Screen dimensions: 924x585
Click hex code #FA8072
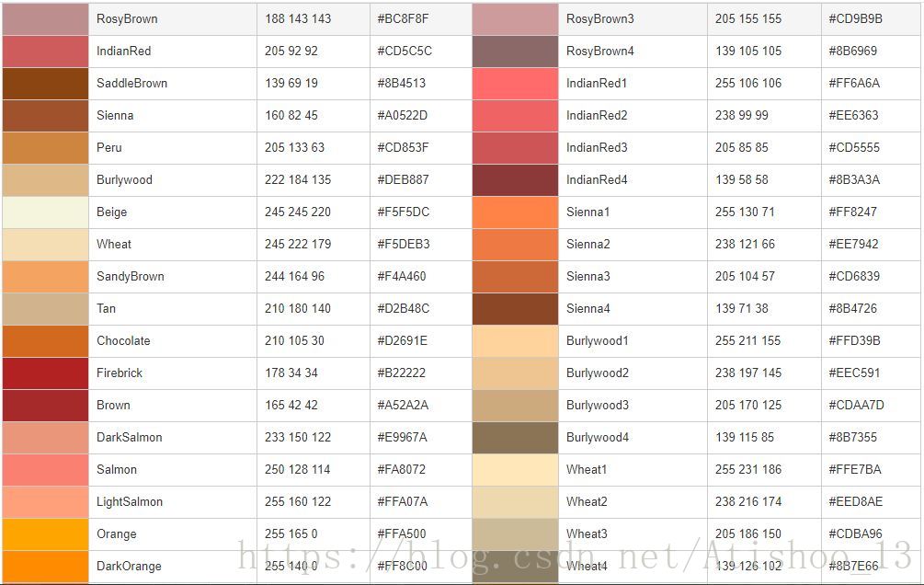(401, 469)
